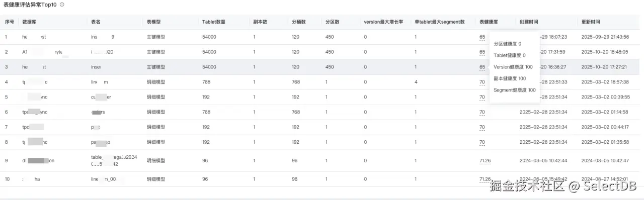Click update time 2025-10-20 17:27:21
644x200 pixels.
pos(605,67)
